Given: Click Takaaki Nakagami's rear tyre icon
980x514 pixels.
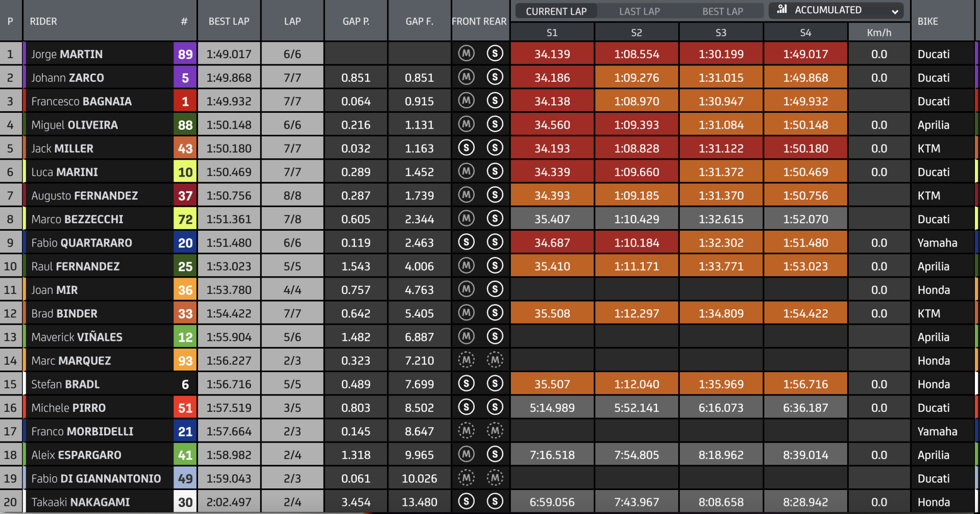Looking at the screenshot, I should tap(495, 501).
